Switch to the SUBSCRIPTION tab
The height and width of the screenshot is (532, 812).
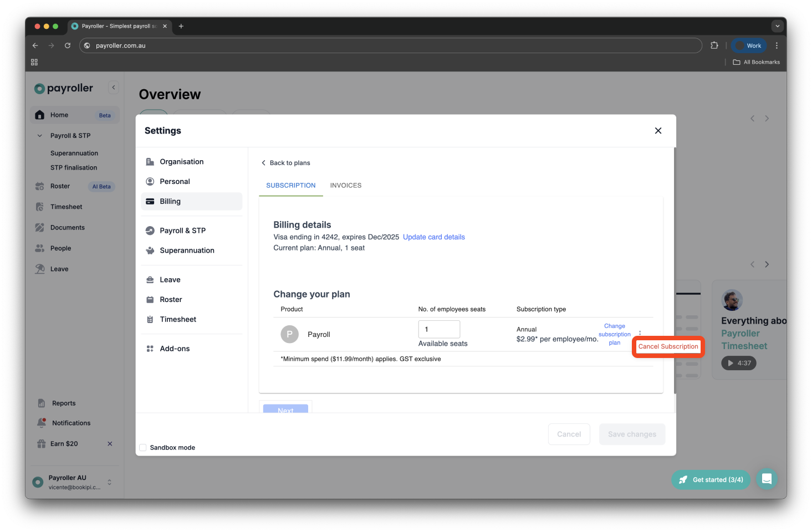[x=291, y=186]
